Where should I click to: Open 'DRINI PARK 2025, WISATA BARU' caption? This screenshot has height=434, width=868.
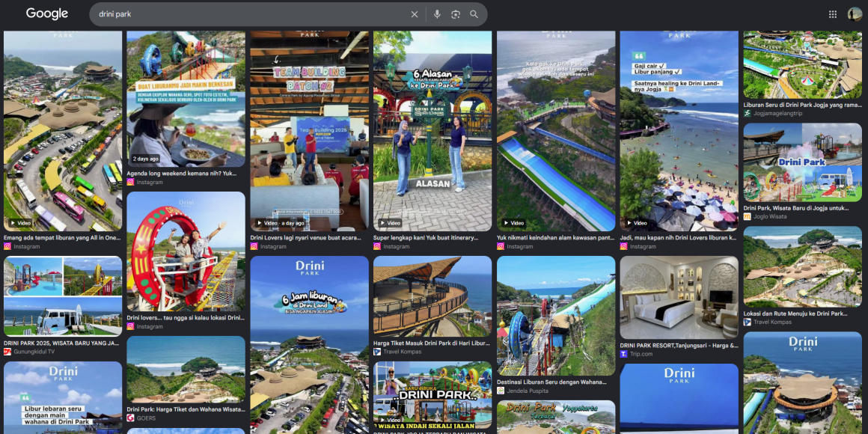[61, 343]
